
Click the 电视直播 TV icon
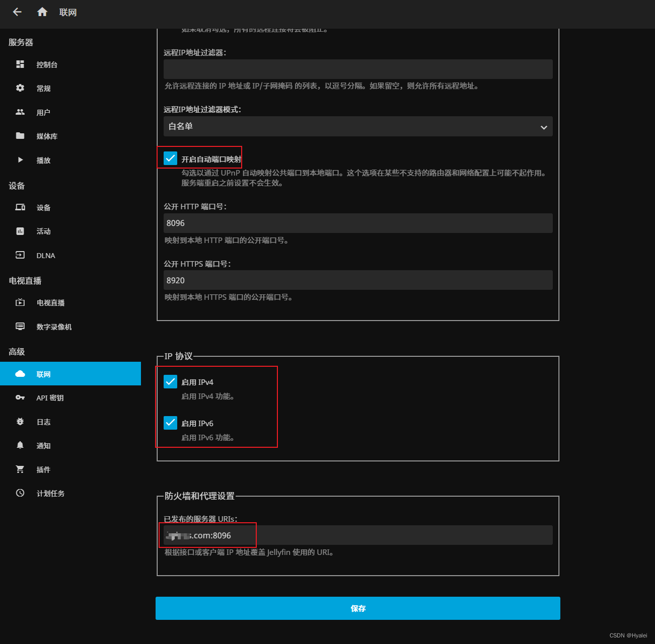point(20,302)
